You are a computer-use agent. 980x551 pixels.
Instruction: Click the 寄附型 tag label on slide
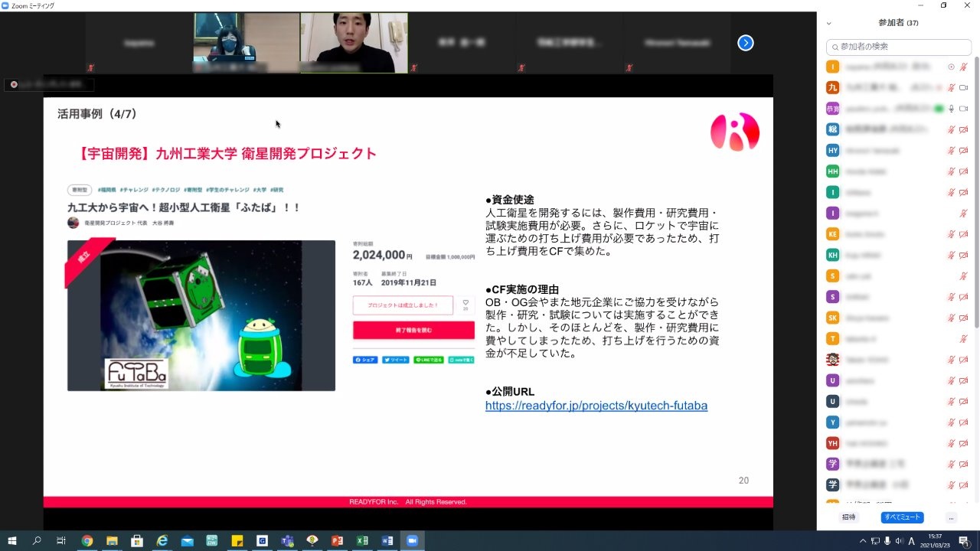pos(78,189)
